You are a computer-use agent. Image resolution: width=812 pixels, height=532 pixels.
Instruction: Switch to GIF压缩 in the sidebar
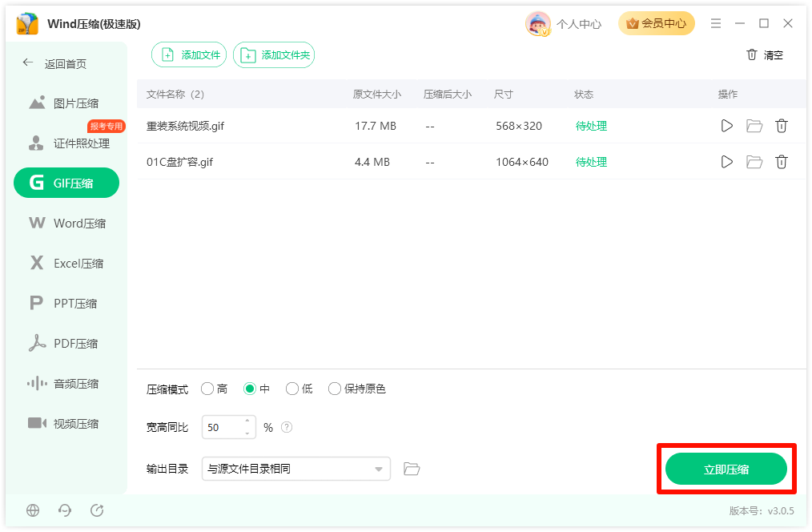point(66,183)
